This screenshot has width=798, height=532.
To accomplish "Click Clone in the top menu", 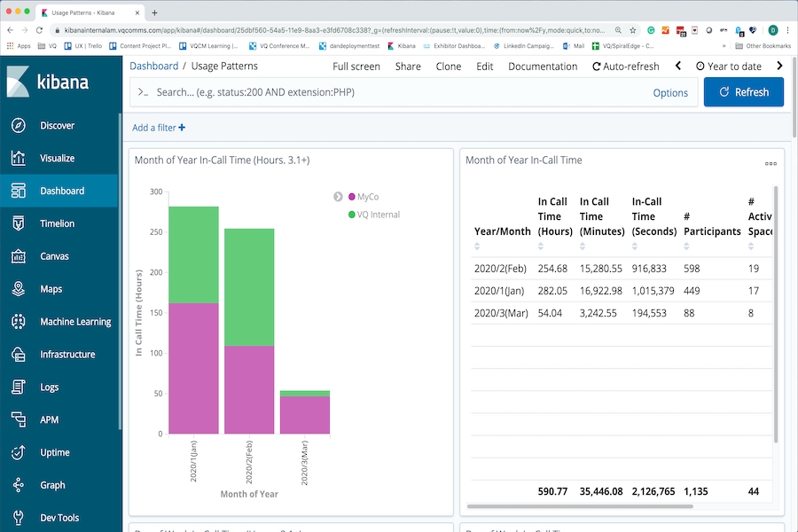I will coord(449,66).
